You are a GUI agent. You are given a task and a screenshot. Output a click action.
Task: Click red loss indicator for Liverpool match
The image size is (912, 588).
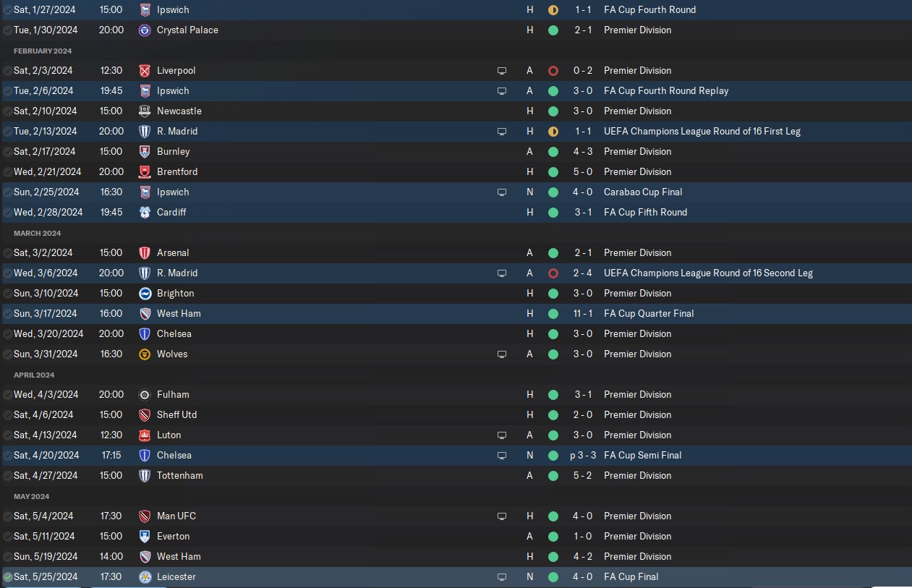[x=553, y=70]
